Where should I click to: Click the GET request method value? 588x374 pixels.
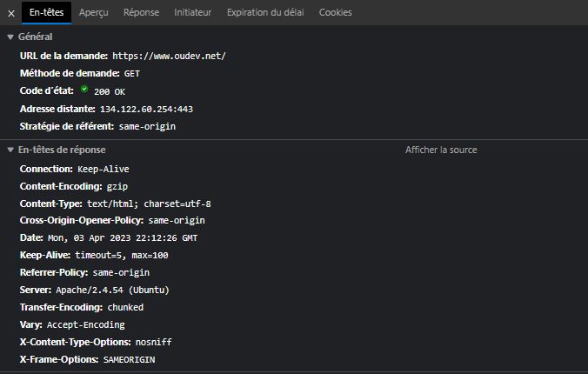pyautogui.click(x=132, y=74)
